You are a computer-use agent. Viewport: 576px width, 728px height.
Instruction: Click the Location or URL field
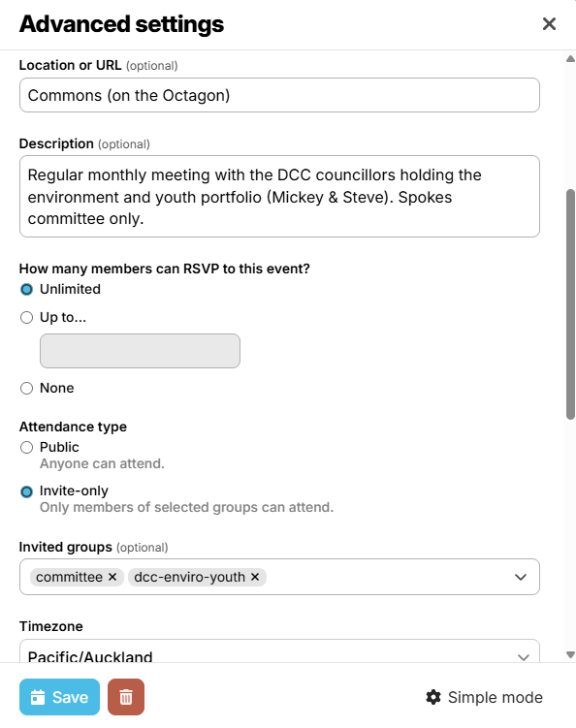pyautogui.click(x=279, y=95)
